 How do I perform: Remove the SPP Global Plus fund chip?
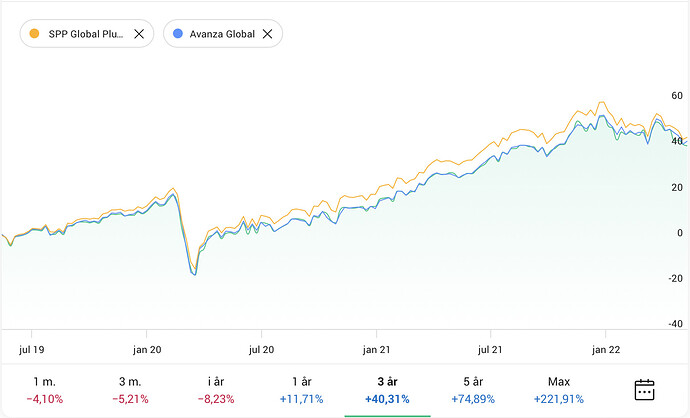point(139,34)
